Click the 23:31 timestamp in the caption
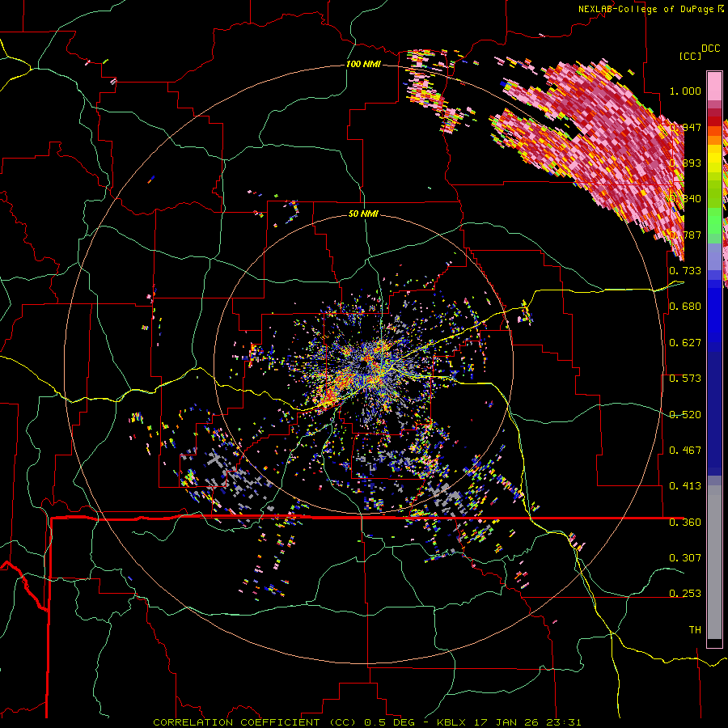Image resolution: width=728 pixels, height=728 pixels. 563,722
